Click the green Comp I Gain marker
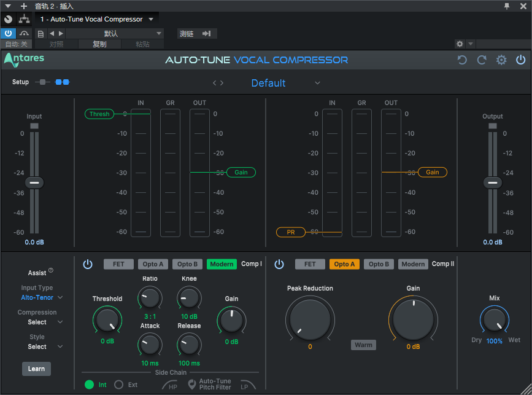The height and width of the screenshot is (395, 532). point(241,173)
